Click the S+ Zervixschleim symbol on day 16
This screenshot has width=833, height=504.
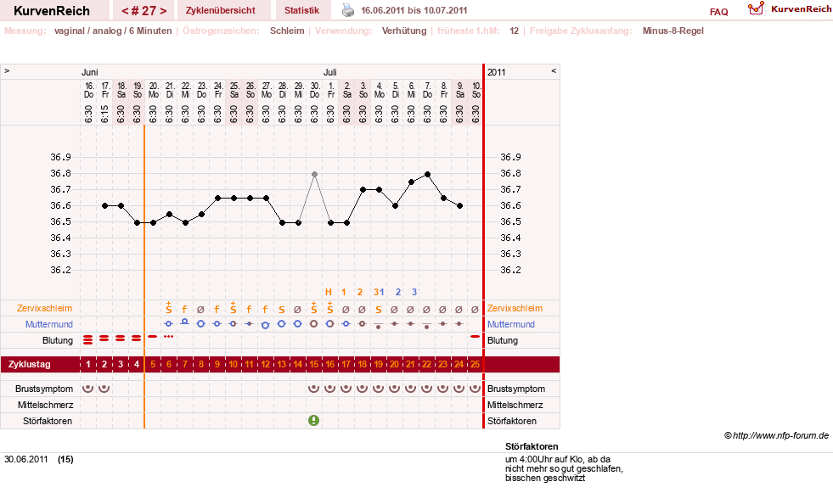point(330,307)
